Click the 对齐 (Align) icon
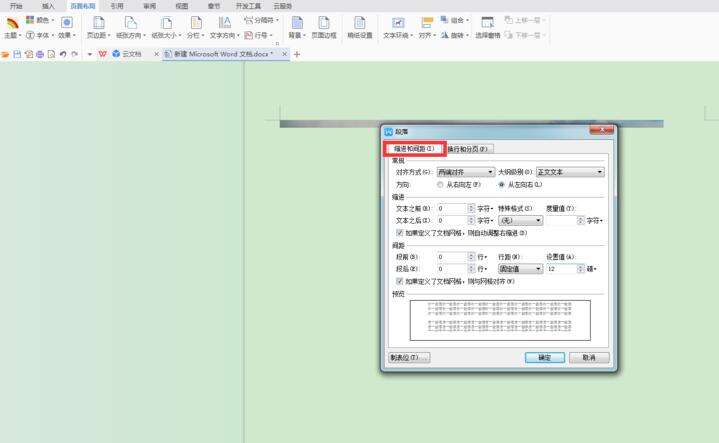 pos(427,23)
